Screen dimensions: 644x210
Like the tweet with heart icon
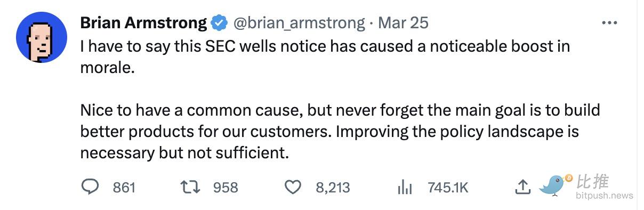(x=293, y=187)
